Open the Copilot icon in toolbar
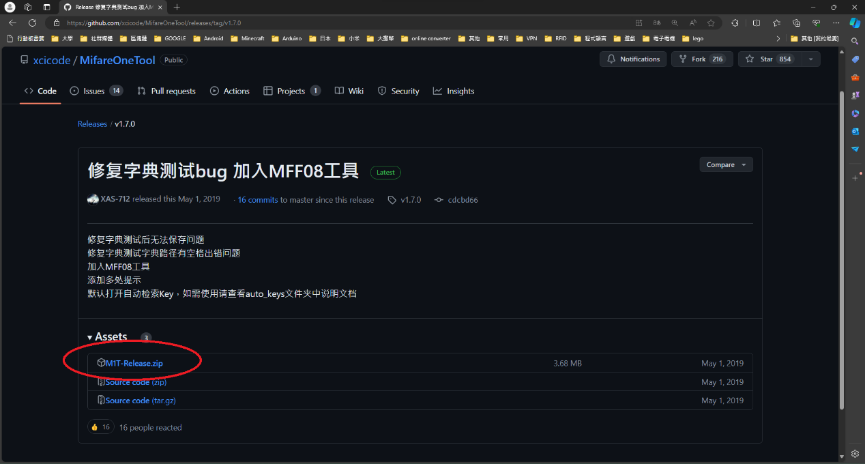865x464 pixels. coord(855,23)
